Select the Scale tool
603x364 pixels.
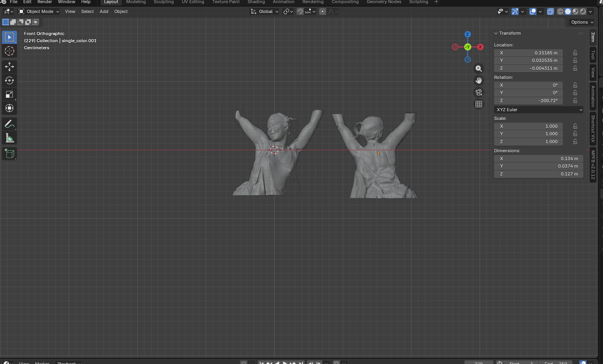pyautogui.click(x=9, y=94)
